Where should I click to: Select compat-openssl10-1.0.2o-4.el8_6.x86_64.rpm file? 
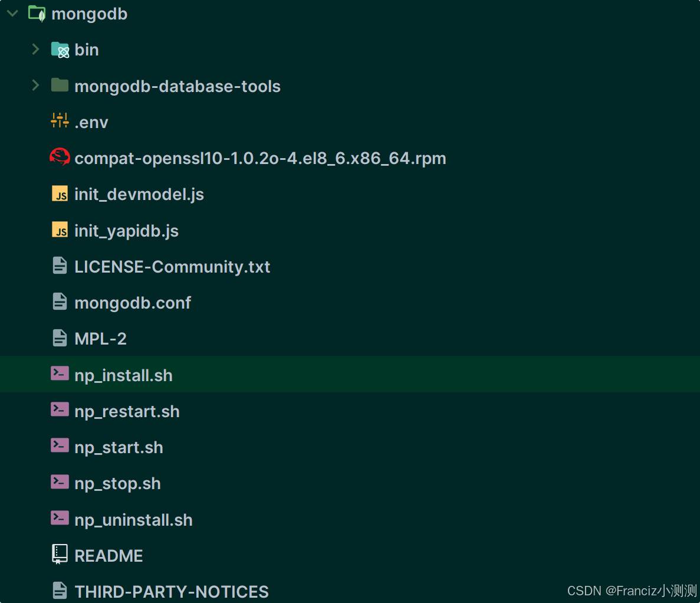[260, 159]
